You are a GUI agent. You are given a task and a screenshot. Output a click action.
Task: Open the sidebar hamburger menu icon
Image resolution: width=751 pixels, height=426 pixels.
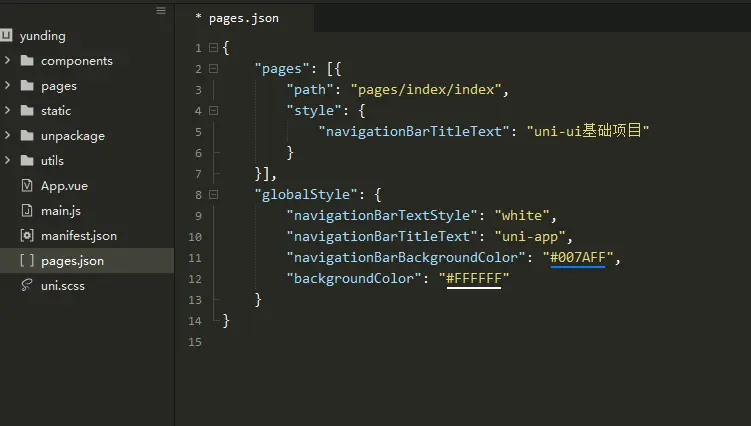pos(161,11)
